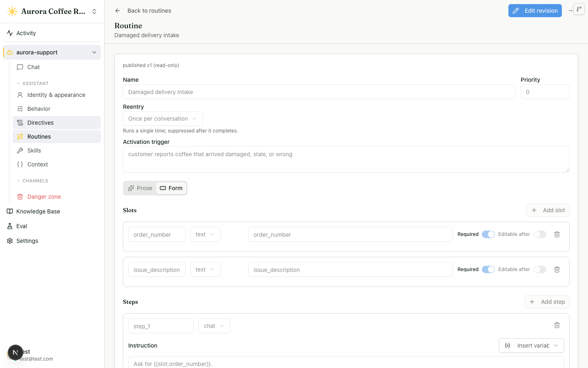Click the Priority number field
588x368 pixels.
(545, 92)
